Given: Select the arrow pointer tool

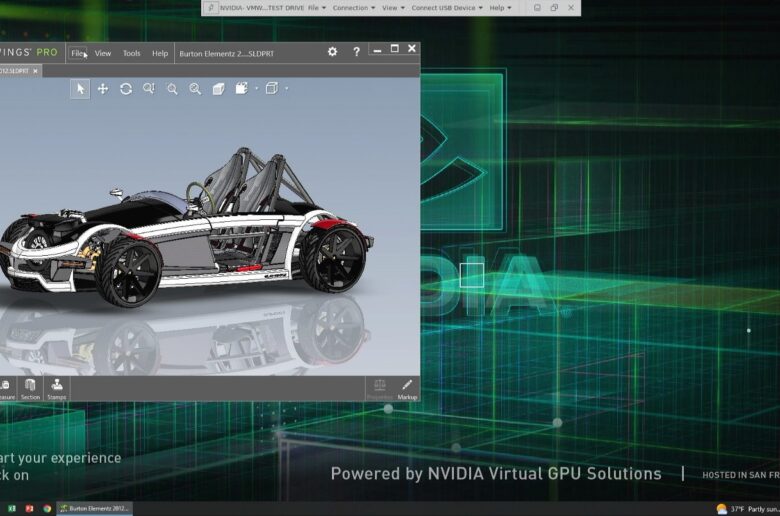Looking at the screenshot, I should pos(80,89).
